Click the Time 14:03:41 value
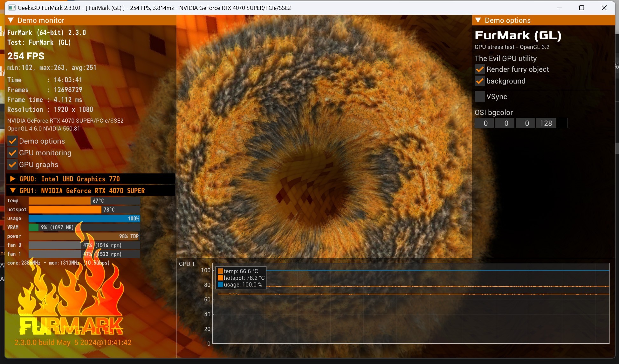 click(x=68, y=80)
